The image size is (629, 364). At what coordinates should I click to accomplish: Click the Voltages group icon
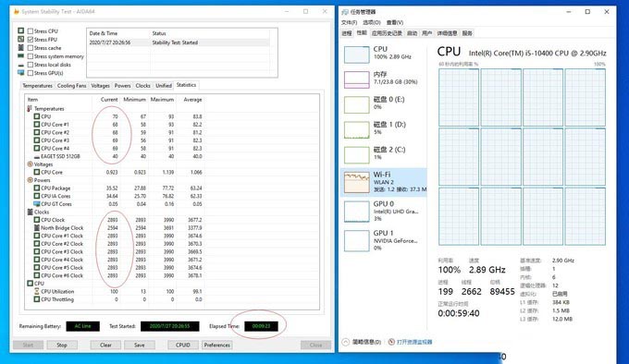point(30,164)
